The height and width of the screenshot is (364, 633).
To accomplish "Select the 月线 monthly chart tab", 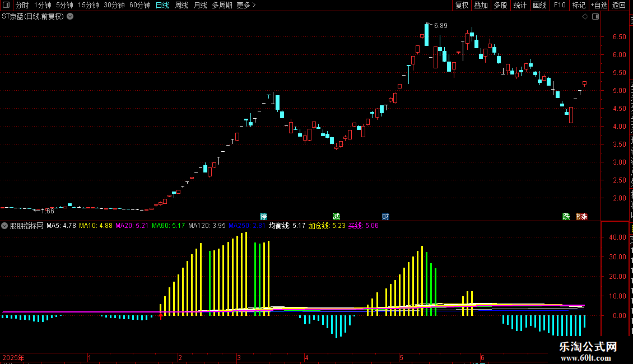I will point(200,5).
